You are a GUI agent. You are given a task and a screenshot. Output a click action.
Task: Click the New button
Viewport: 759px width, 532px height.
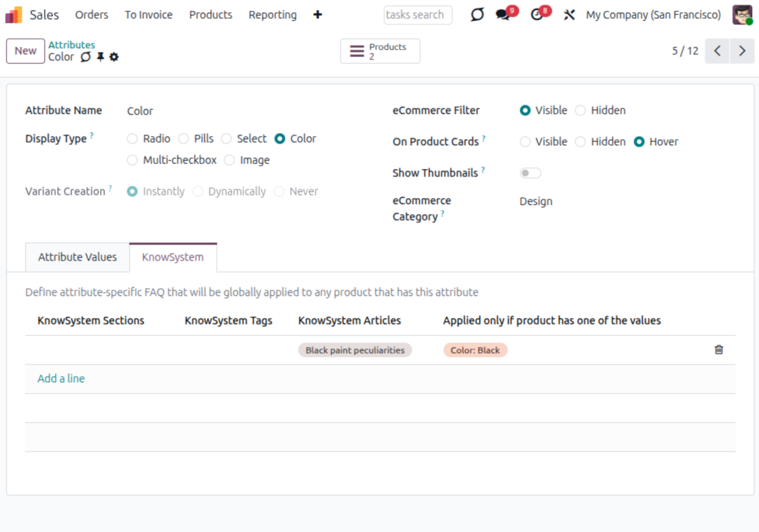point(26,51)
